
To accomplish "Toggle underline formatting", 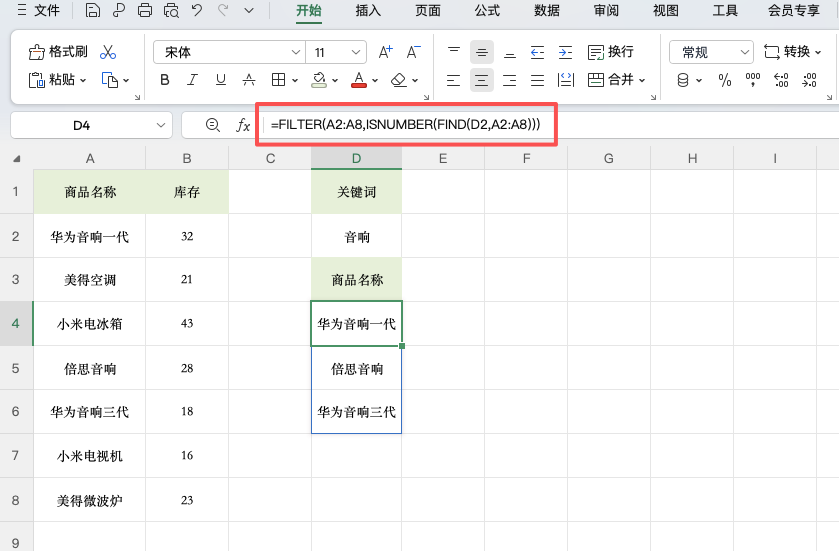I will [220, 80].
